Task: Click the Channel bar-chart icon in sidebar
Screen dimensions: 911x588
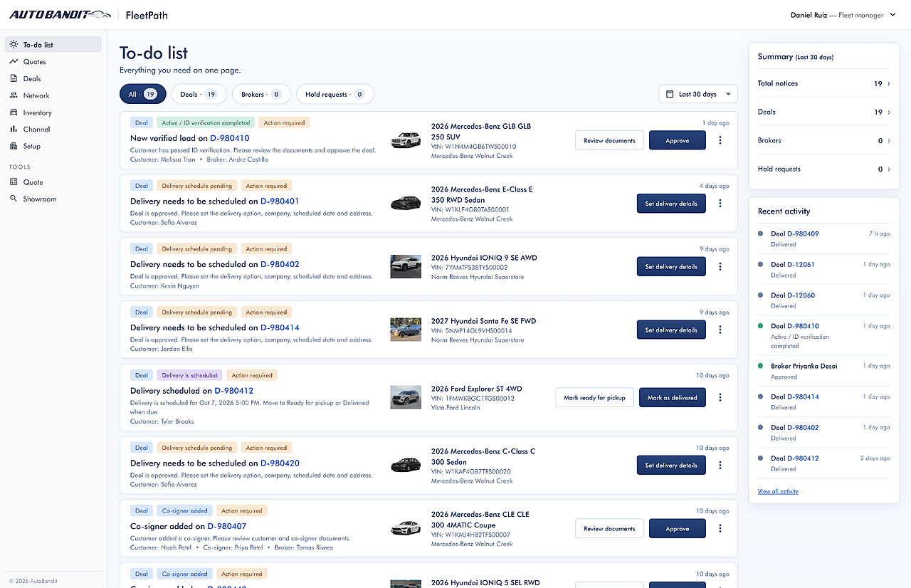Action: pyautogui.click(x=14, y=129)
